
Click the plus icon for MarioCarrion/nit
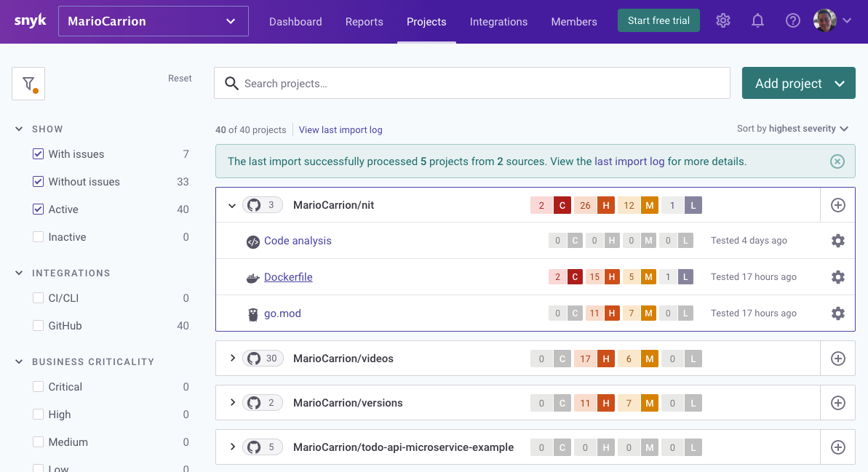point(838,205)
